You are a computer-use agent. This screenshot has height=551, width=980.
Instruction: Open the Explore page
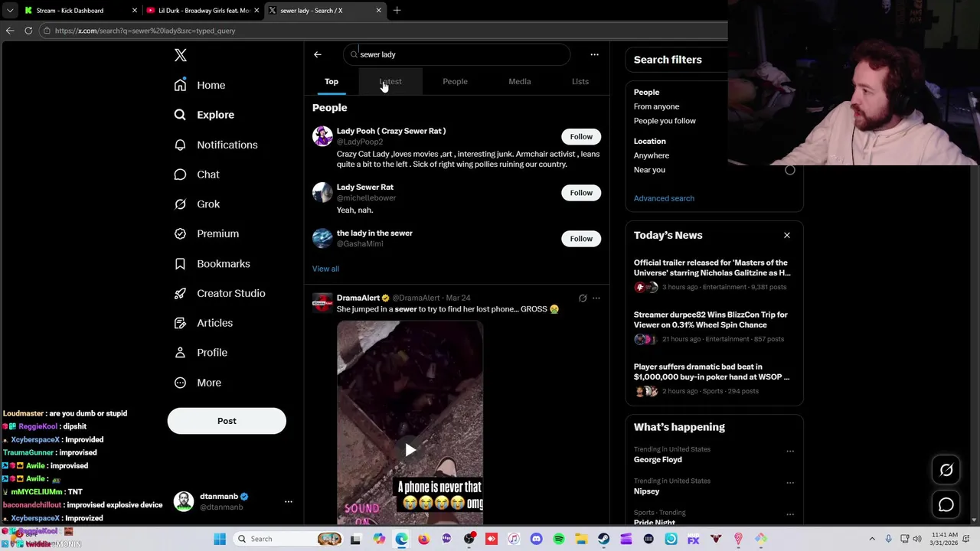204,115
